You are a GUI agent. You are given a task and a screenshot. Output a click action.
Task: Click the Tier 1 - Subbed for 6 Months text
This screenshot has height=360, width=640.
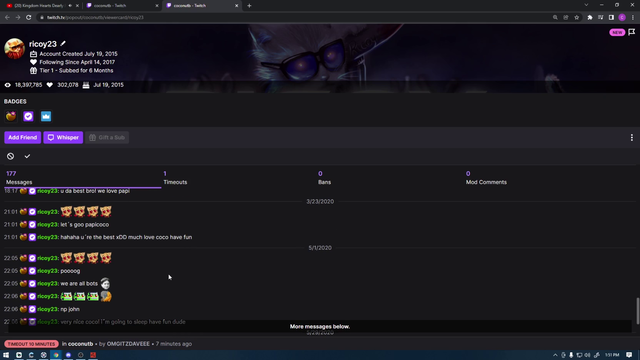coord(76,71)
